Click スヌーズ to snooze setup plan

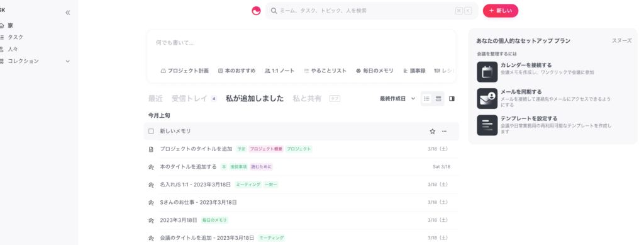click(x=622, y=41)
